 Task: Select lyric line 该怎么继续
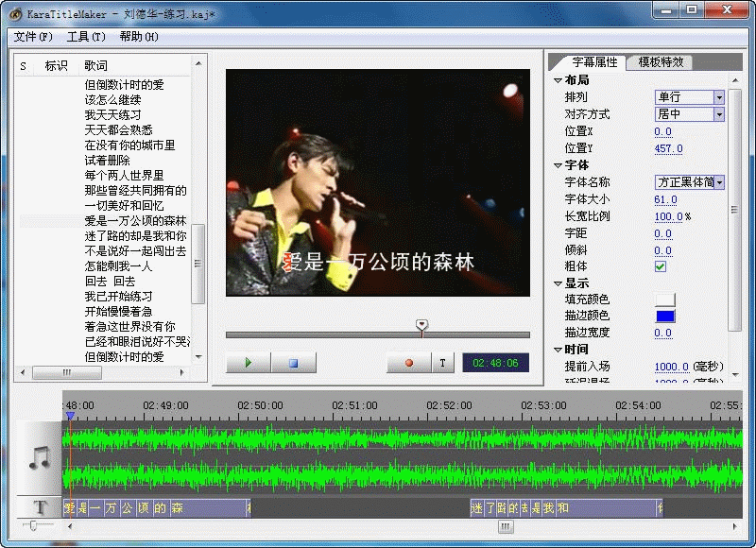click(x=112, y=100)
